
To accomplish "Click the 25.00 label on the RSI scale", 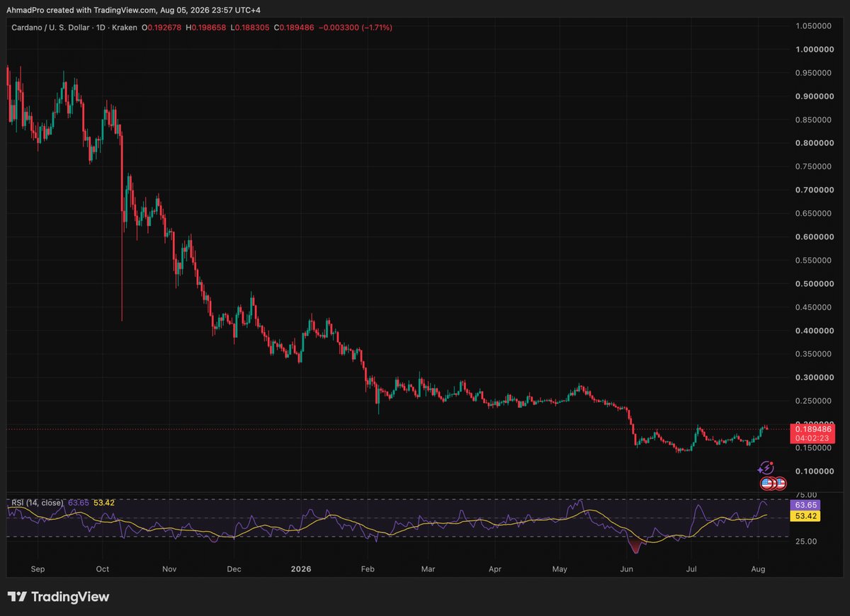I will pyautogui.click(x=807, y=541).
